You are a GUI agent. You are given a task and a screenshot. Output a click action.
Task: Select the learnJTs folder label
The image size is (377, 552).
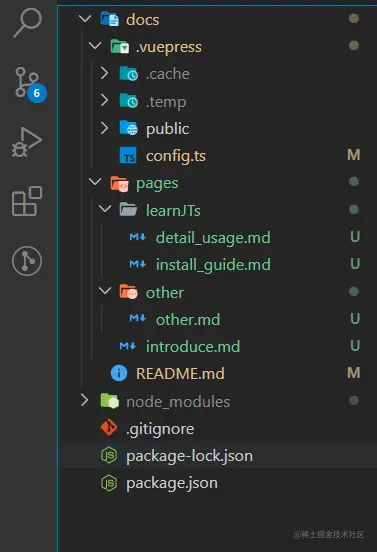coord(173,211)
